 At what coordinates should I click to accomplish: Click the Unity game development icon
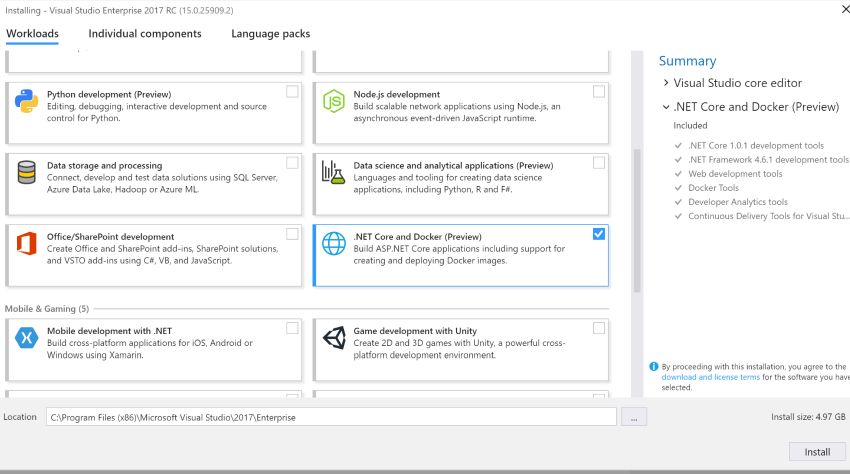[x=333, y=337]
